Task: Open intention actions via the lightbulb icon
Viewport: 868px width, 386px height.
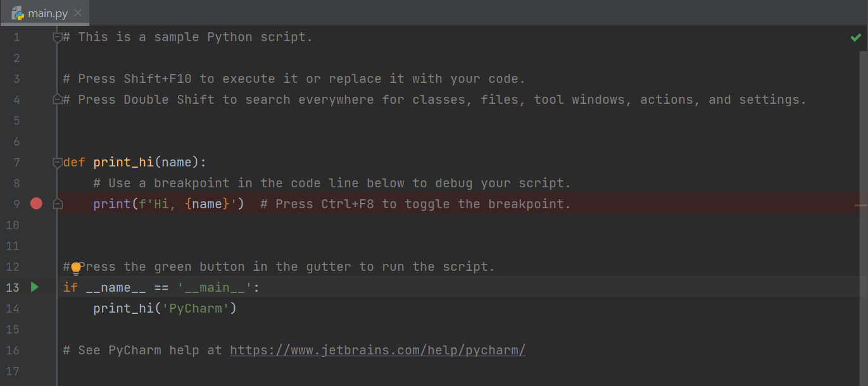Action: click(75, 268)
